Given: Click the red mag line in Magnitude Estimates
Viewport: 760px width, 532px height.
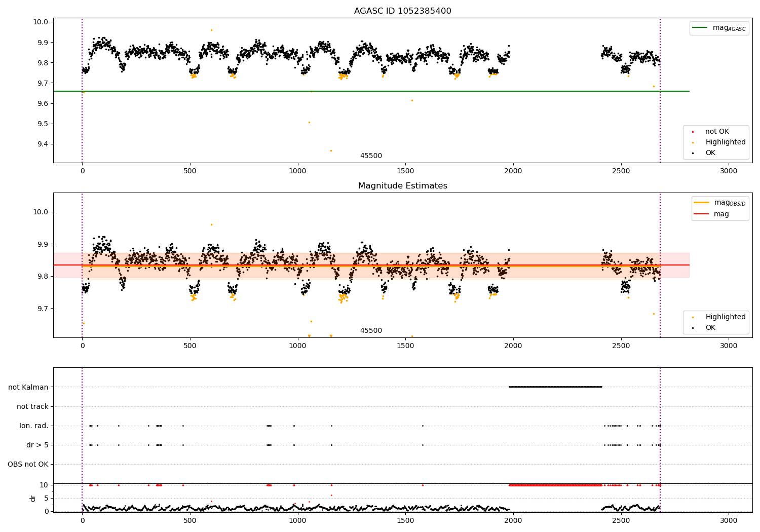Looking at the screenshot, I should pos(371,265).
